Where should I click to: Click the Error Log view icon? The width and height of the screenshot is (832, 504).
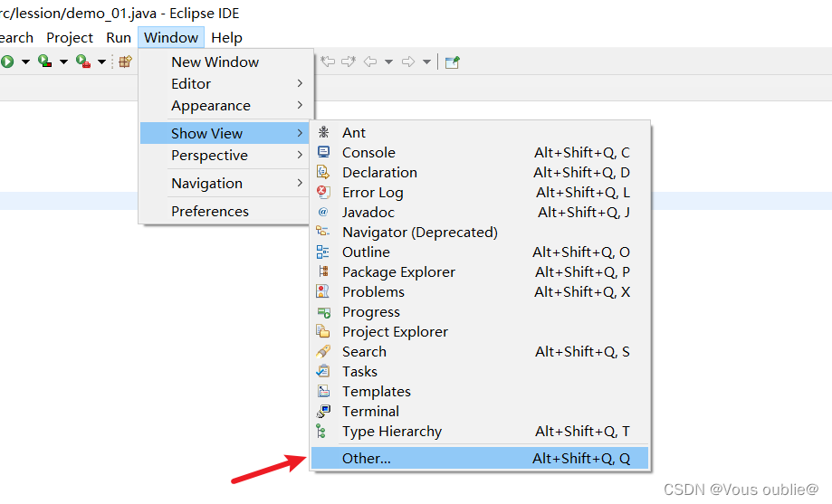(323, 192)
